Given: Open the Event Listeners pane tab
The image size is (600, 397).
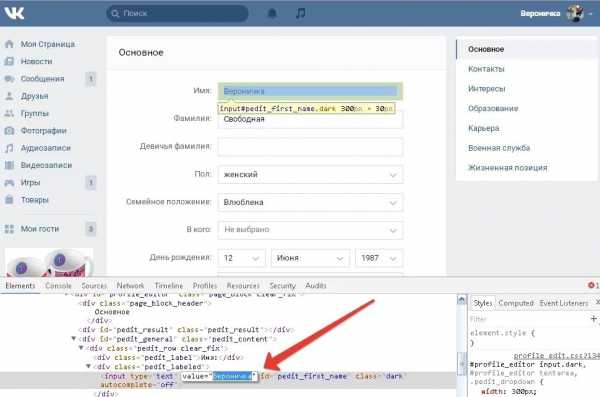Looking at the screenshot, I should pyautogui.click(x=564, y=303).
